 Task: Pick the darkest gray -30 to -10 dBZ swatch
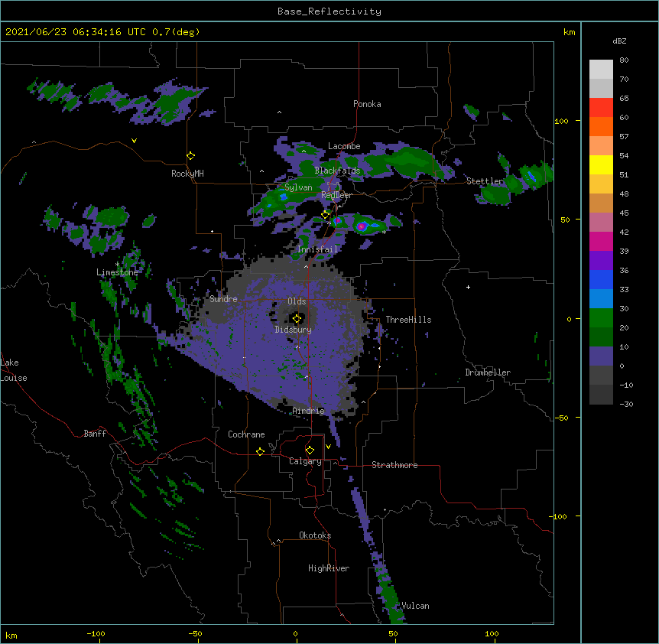tap(601, 395)
